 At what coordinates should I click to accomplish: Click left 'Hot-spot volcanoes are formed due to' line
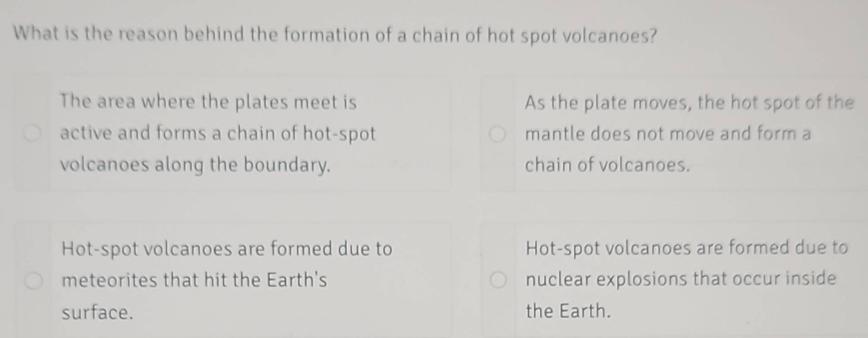pyautogui.click(x=227, y=249)
